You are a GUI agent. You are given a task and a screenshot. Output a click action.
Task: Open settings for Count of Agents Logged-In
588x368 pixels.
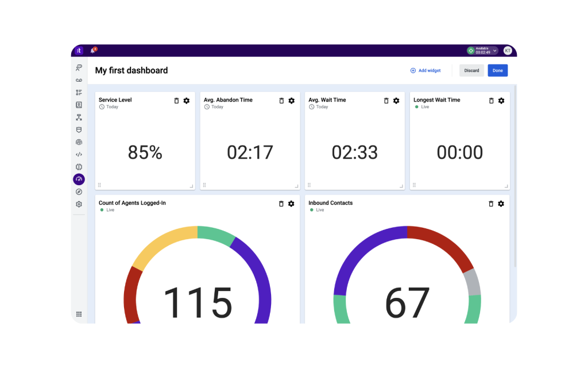coord(291,204)
